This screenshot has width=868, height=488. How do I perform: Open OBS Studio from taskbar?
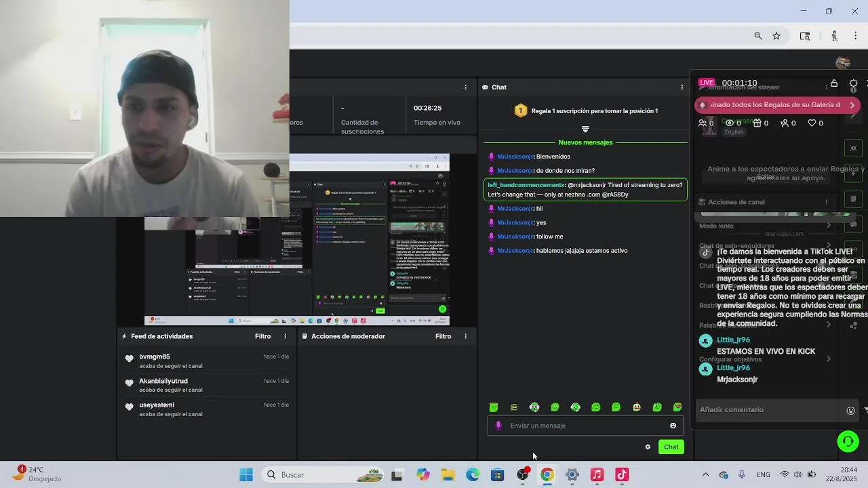pos(522,475)
